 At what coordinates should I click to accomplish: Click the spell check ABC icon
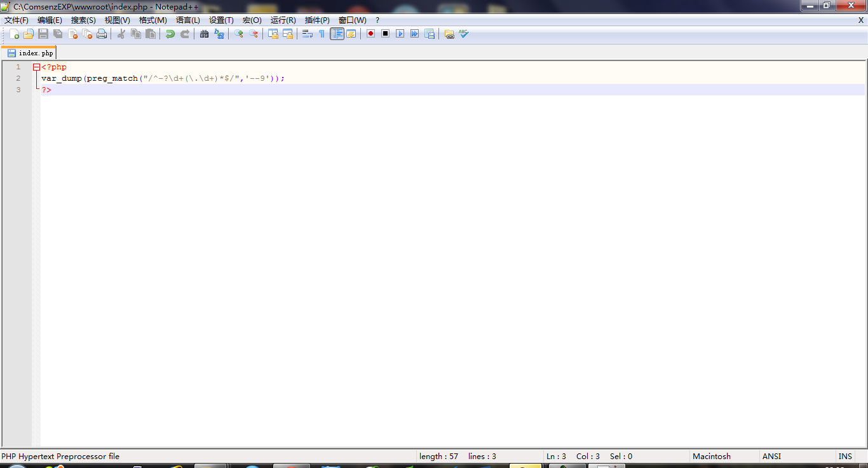click(x=464, y=34)
